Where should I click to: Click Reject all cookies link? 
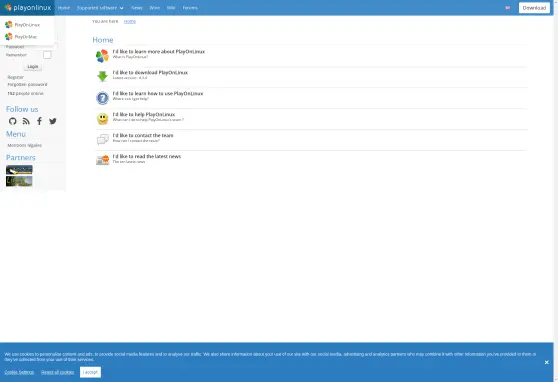coord(58,372)
